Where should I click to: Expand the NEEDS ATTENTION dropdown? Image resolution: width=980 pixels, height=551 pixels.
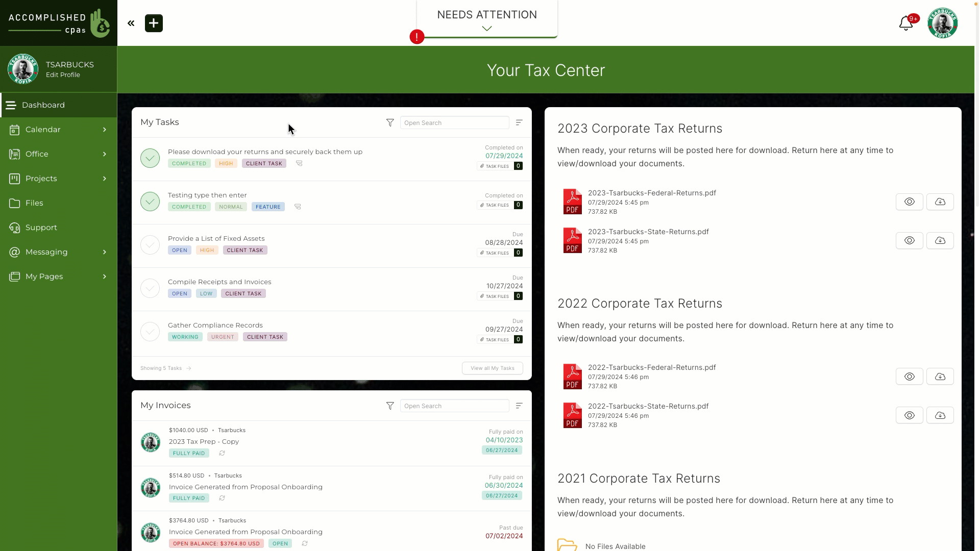coord(487,28)
